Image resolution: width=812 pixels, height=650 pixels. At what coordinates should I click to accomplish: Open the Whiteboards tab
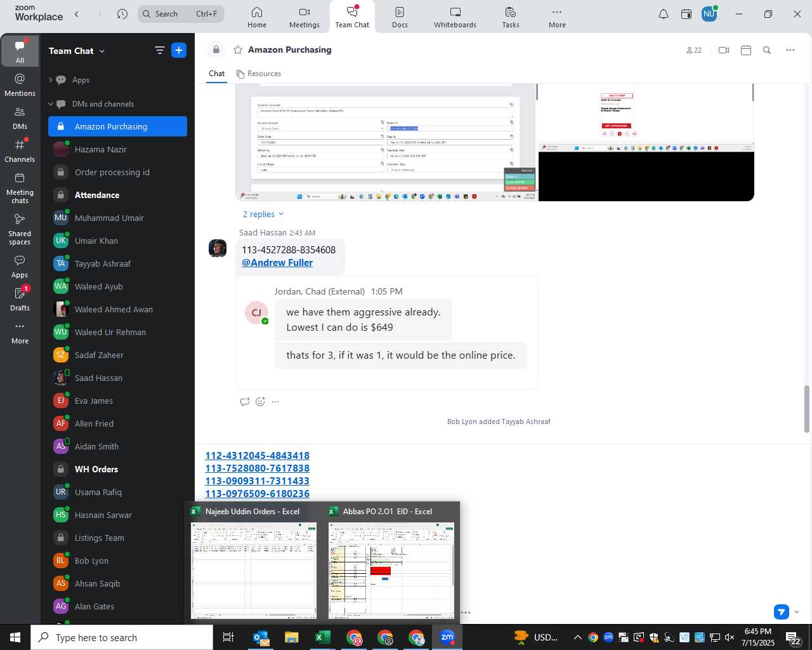tap(455, 17)
